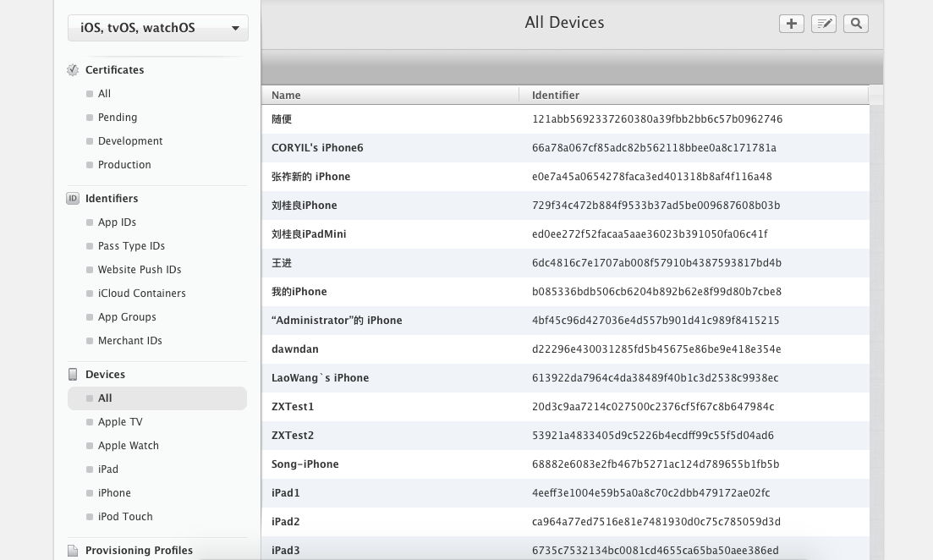Click the Devices section phone icon

point(73,375)
